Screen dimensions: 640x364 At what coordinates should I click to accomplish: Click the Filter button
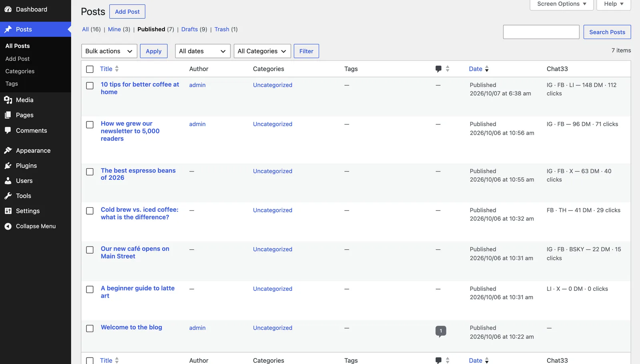point(306,51)
